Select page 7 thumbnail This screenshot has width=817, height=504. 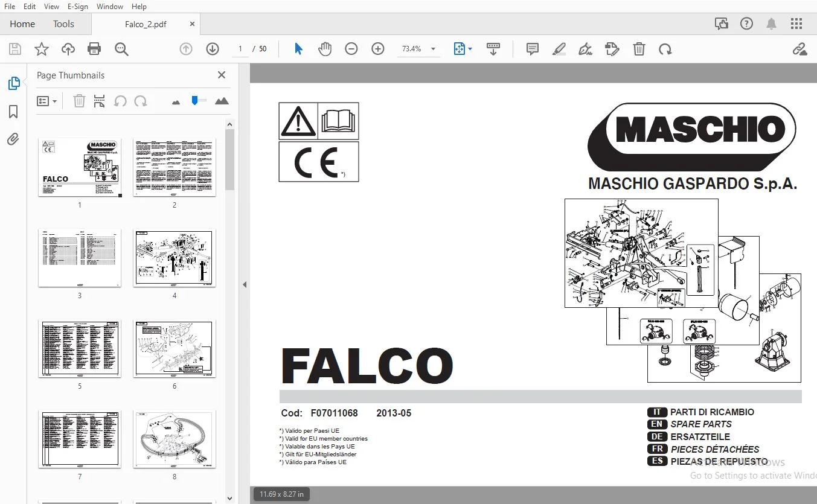(x=80, y=439)
